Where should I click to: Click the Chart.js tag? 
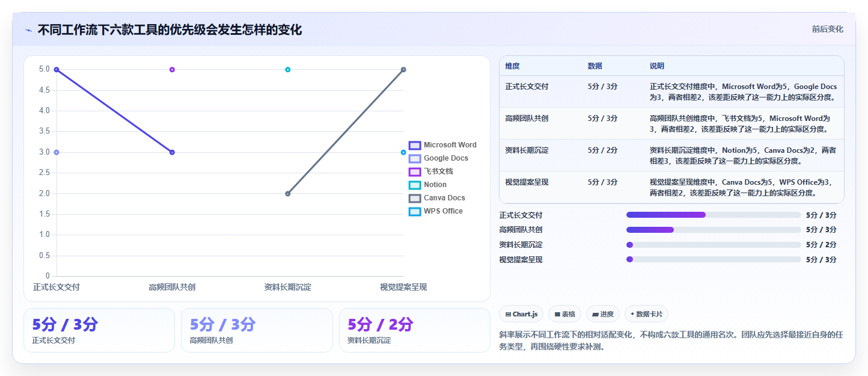coord(521,314)
